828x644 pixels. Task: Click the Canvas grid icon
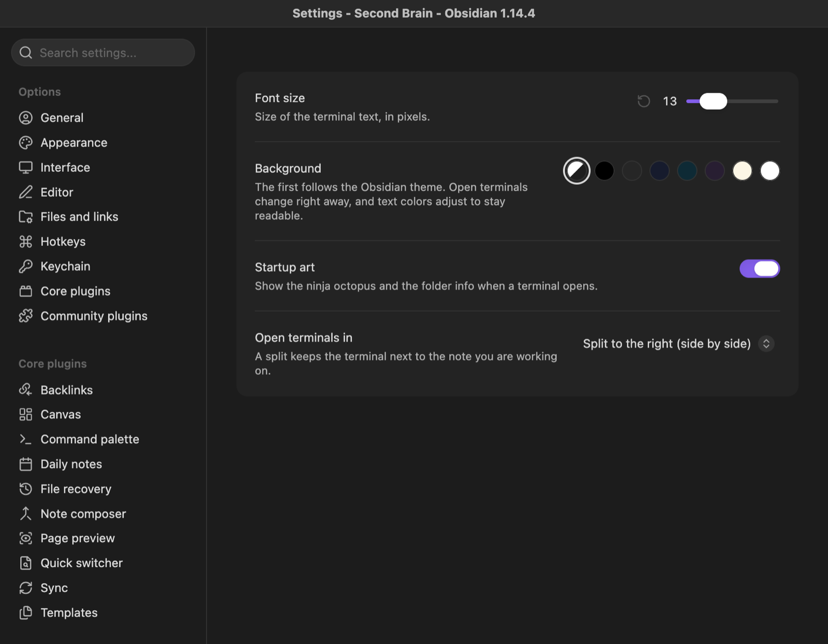coord(25,415)
